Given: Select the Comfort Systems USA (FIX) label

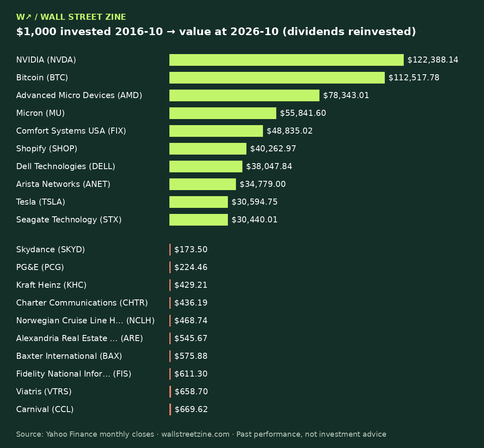Looking at the screenshot, I should tap(71, 131).
